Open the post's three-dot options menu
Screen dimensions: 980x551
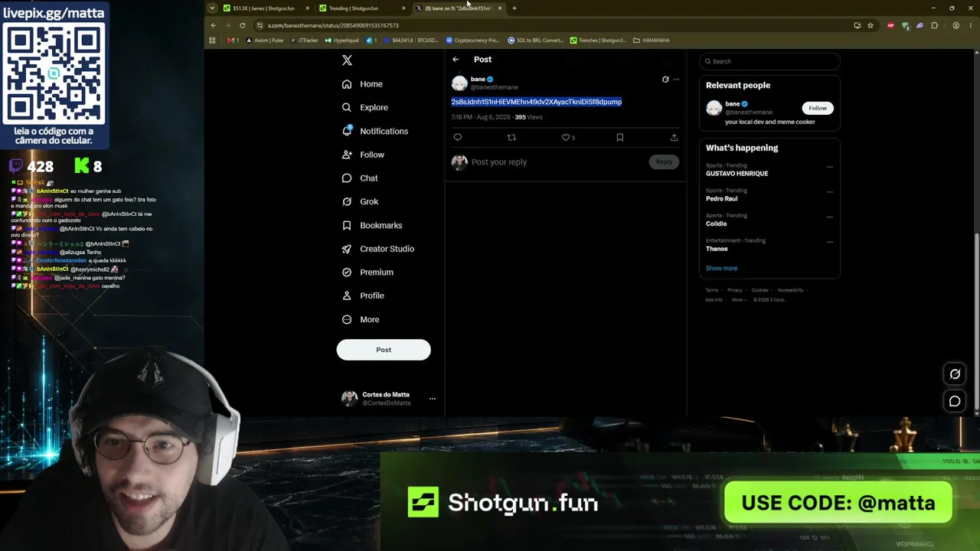676,80
